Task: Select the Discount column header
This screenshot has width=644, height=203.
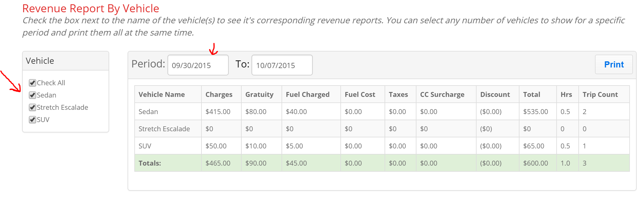Action: pos(495,94)
